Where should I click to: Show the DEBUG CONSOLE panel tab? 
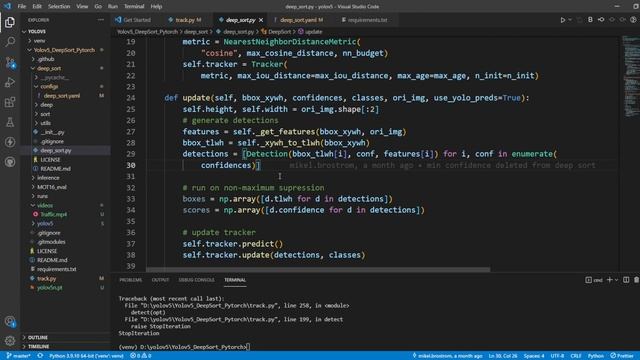[x=196, y=280]
